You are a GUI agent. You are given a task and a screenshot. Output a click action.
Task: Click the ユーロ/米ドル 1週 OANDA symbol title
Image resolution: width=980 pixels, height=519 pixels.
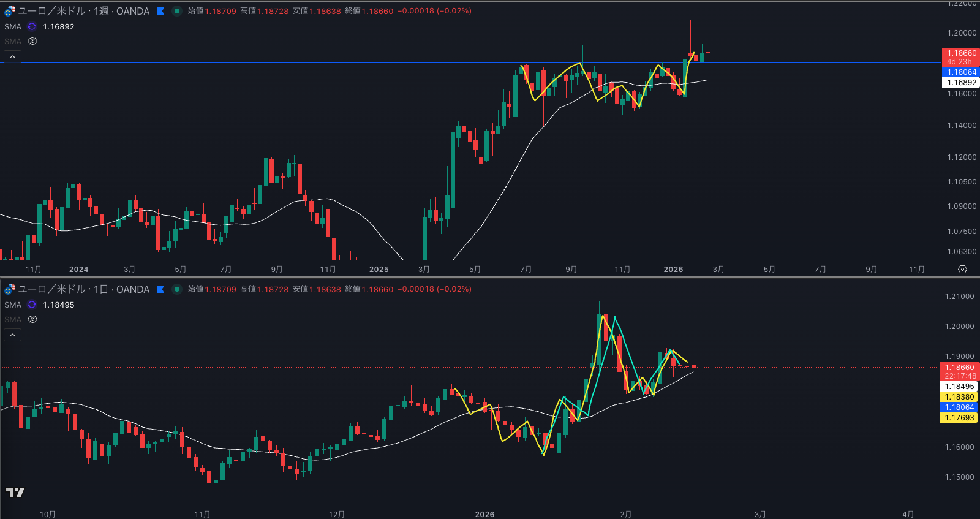[x=83, y=11]
